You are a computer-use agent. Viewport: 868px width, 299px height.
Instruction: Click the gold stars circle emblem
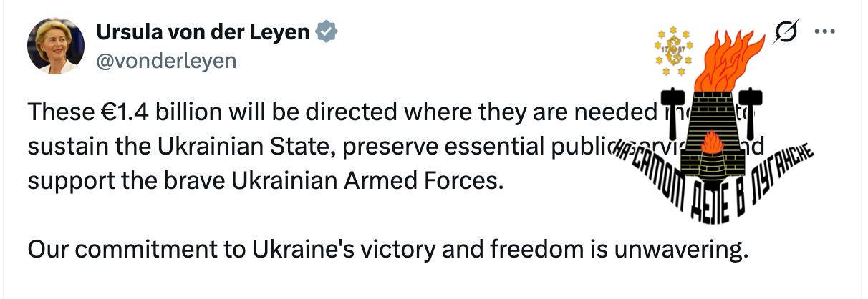tap(674, 51)
